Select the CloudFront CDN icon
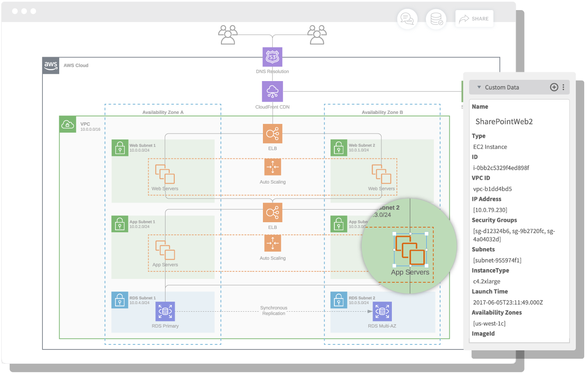The width and height of the screenshot is (588, 373). [x=273, y=92]
